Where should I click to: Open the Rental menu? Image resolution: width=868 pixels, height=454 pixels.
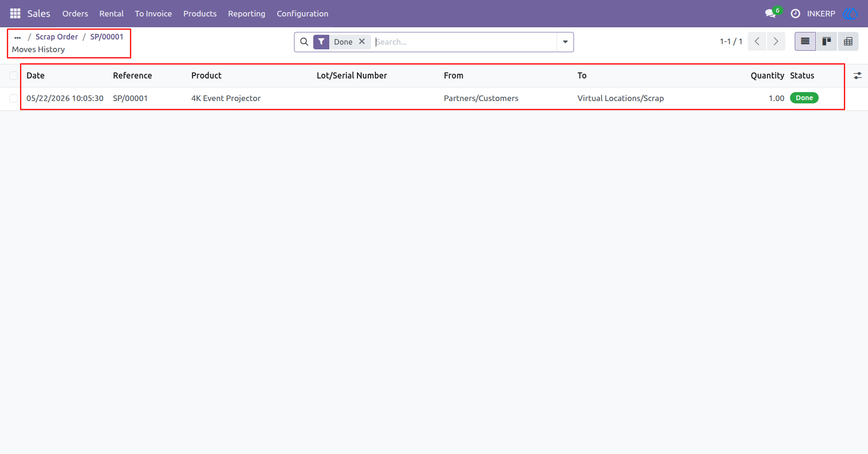[x=111, y=14]
